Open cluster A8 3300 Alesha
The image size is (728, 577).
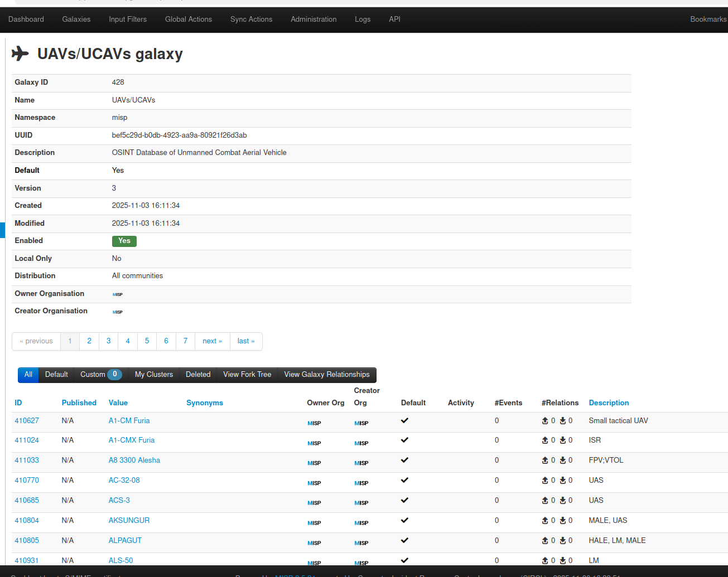click(x=134, y=460)
